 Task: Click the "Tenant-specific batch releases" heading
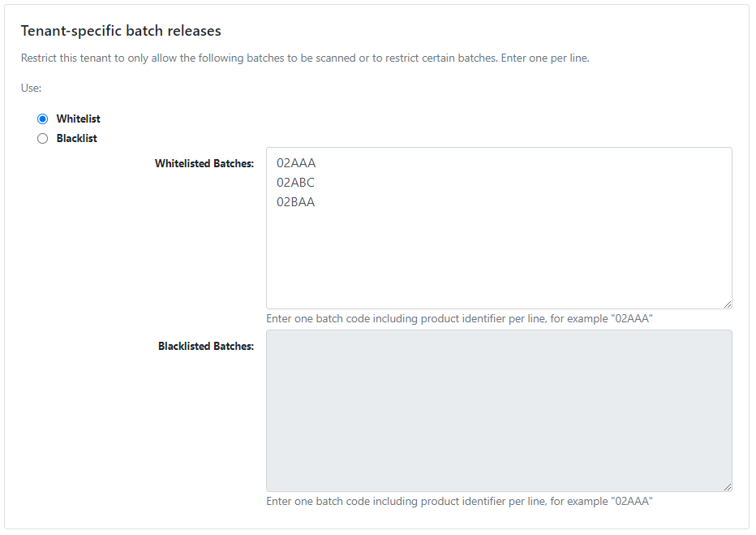(121, 31)
